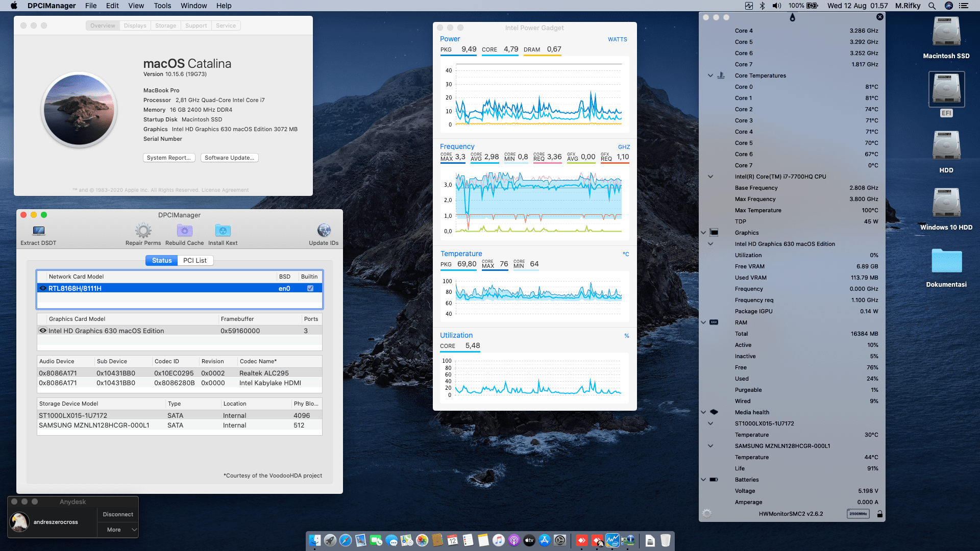This screenshot has height=551, width=980.
Task: Collapse the Media health section
Action: click(703, 412)
